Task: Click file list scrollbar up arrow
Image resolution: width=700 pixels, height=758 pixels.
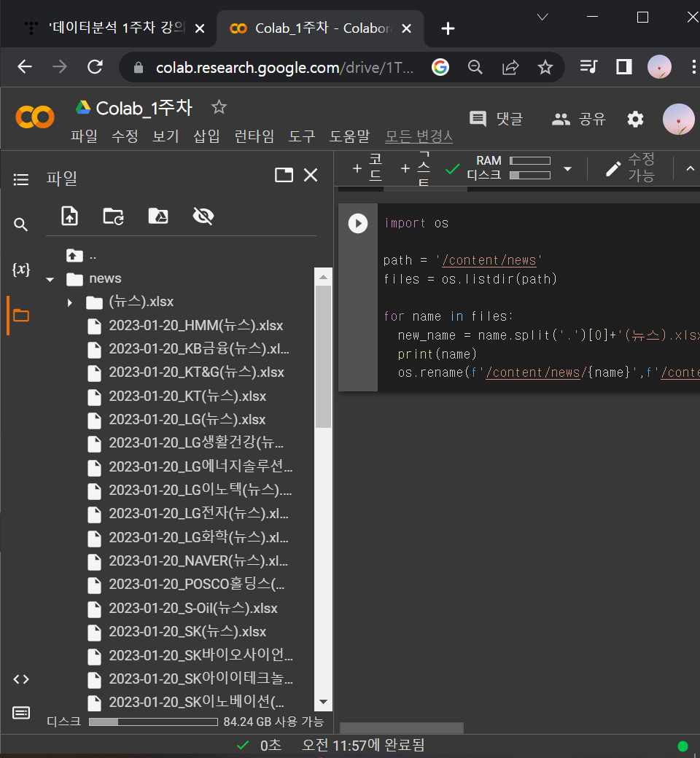Action: click(323, 277)
